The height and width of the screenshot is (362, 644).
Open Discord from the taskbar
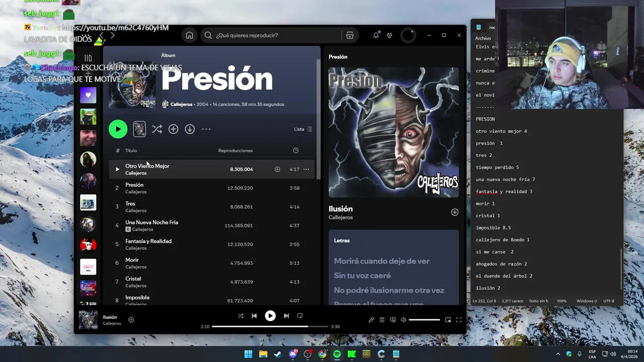[x=293, y=354]
